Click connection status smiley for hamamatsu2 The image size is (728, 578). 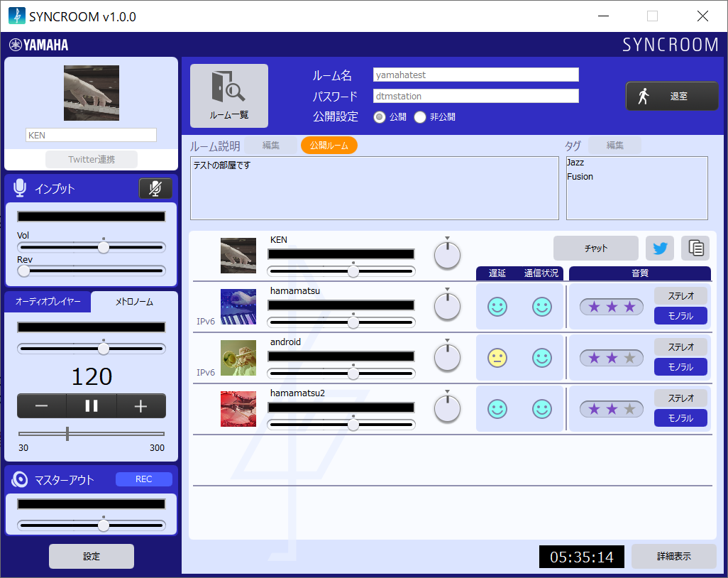[542, 409]
